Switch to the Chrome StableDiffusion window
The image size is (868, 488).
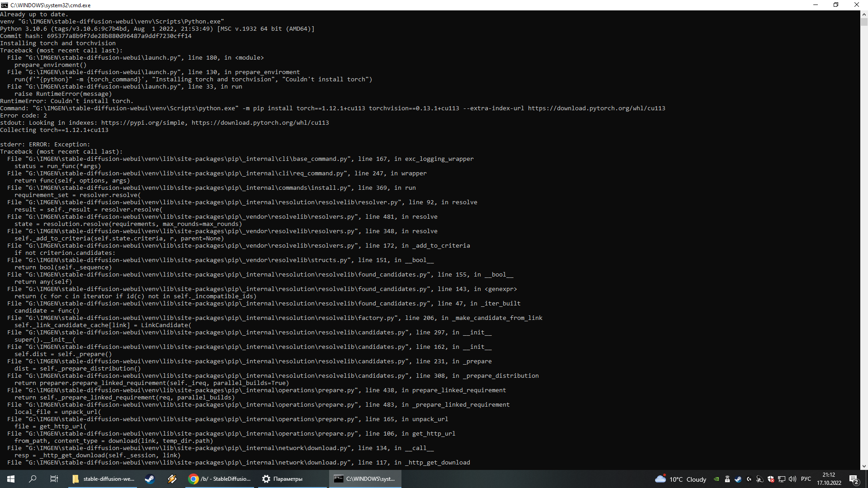[220, 479]
